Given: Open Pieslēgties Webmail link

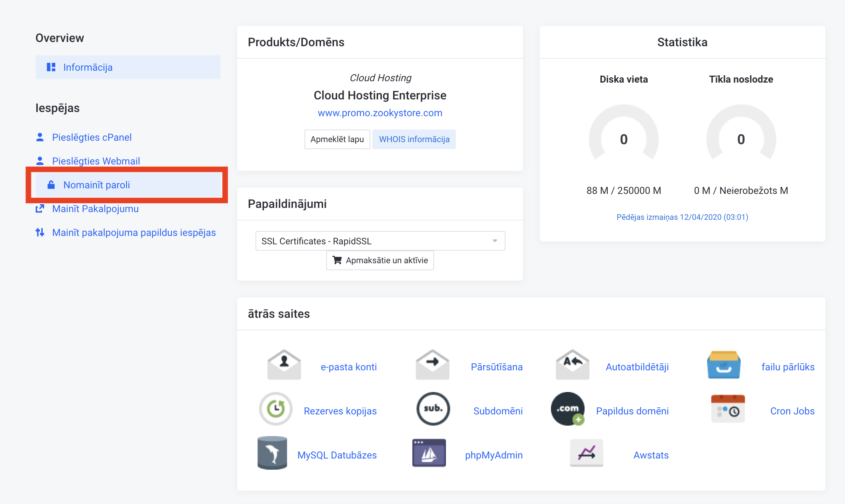Looking at the screenshot, I should 96,161.
